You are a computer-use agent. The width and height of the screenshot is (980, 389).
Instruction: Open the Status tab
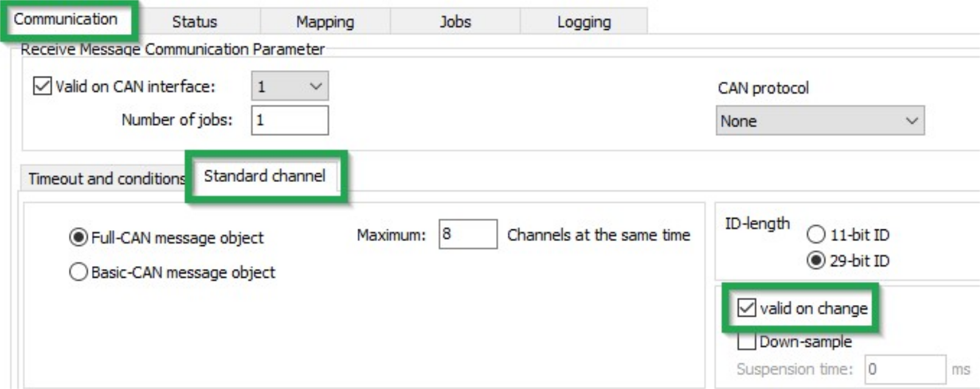(x=194, y=22)
